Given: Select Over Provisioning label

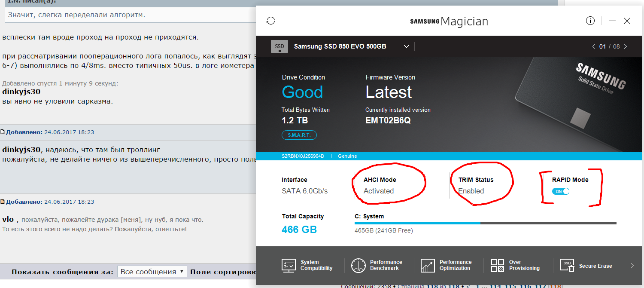Looking at the screenshot, I should [524, 265].
